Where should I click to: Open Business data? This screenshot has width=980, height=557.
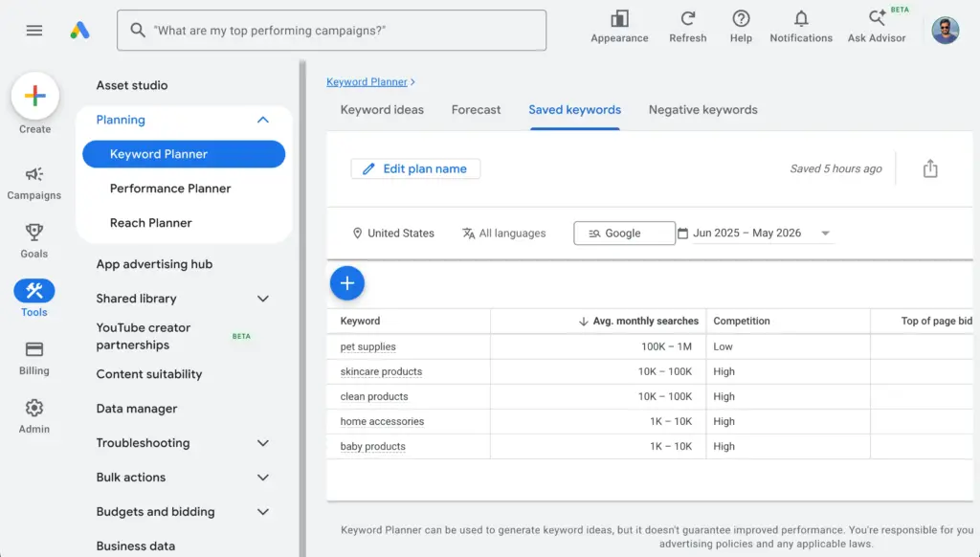tap(136, 546)
